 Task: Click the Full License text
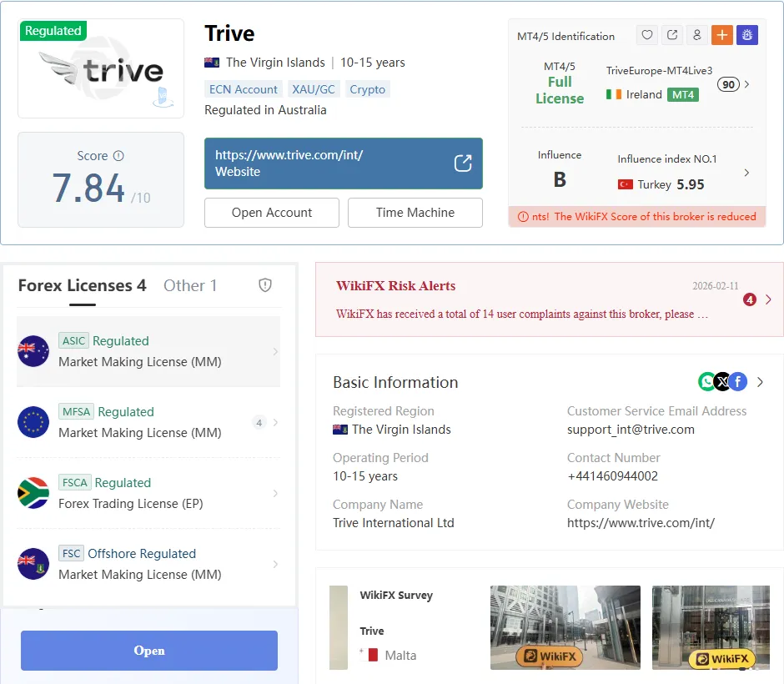[560, 90]
